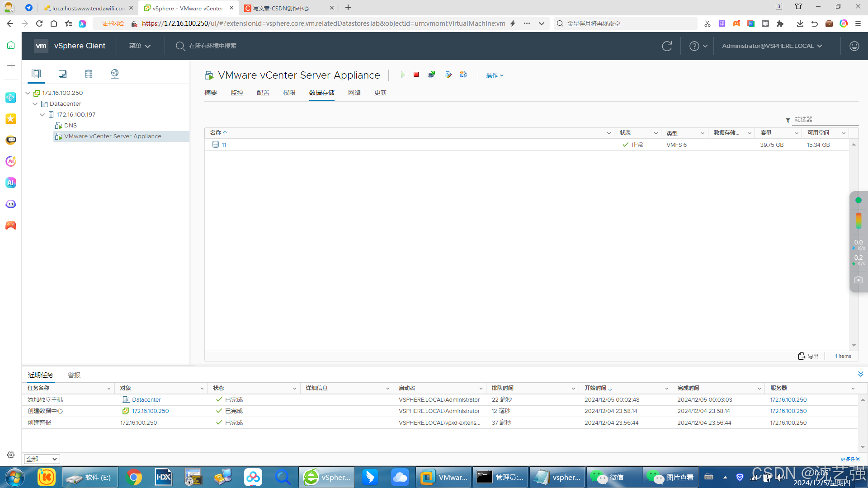Switch to the 配置 tab
Image resolution: width=868 pixels, height=488 pixels.
263,93
